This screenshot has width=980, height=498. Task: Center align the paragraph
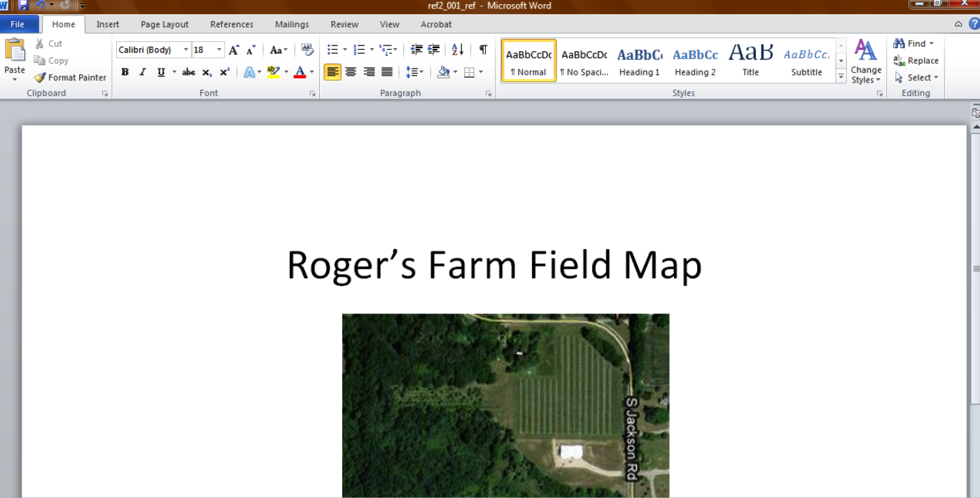coord(351,71)
